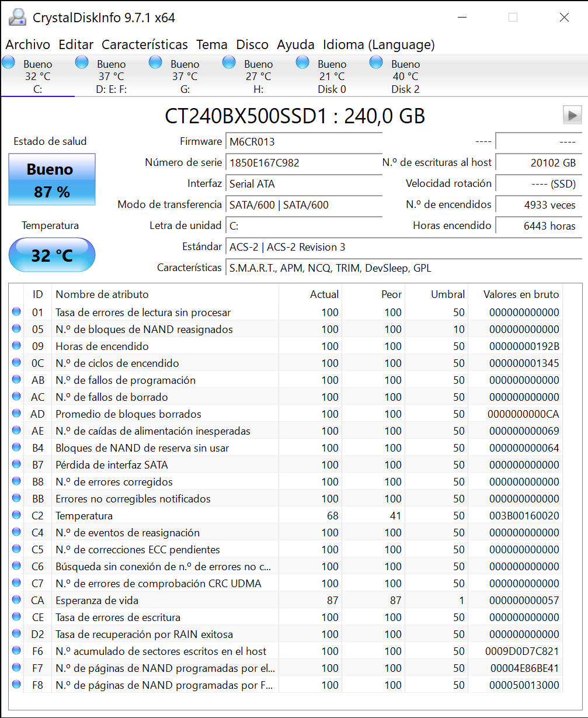Click the Disk 2 status orb
This screenshot has height=718, width=588.
[x=377, y=63]
